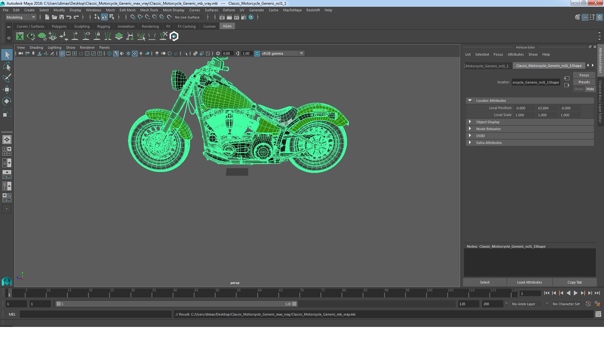Toggle use all lights in viewport
This screenshot has height=364, width=604.
tap(141, 53)
